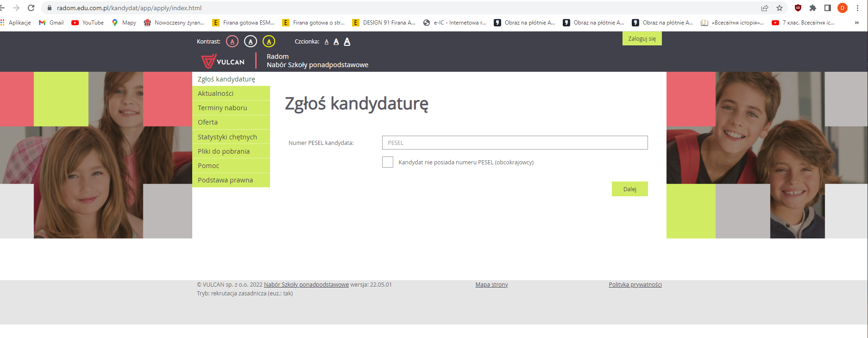Open Pliki do pobrania section

[224, 151]
